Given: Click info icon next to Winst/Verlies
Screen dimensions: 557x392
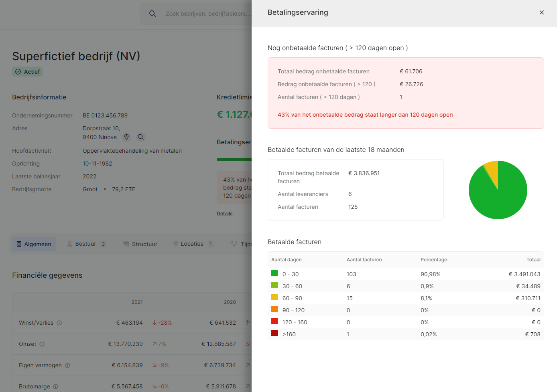Looking at the screenshot, I should pyautogui.click(x=59, y=323).
